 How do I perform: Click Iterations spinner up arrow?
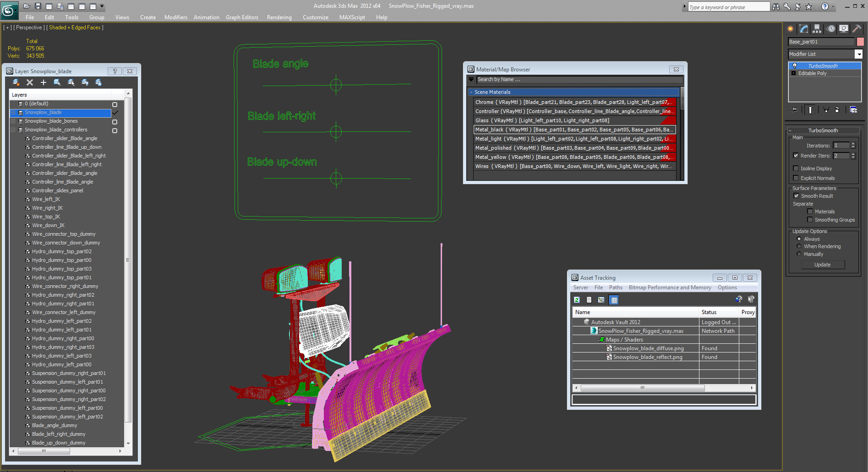[853, 144]
